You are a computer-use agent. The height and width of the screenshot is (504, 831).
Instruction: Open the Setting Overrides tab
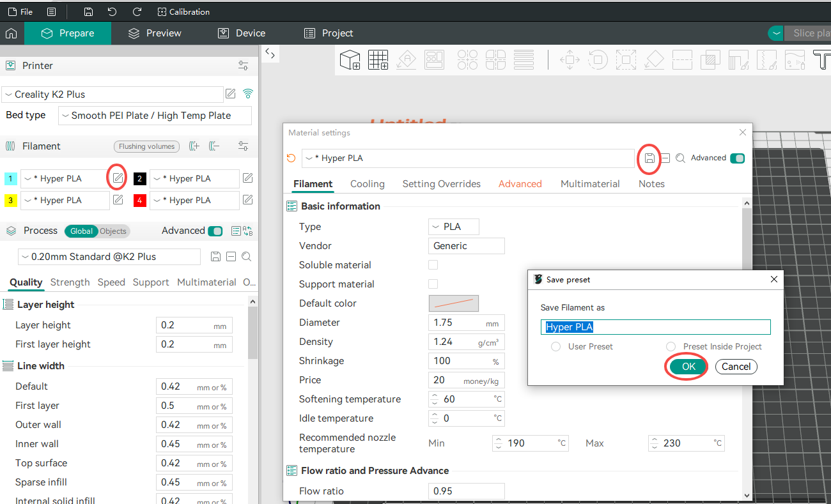(442, 184)
